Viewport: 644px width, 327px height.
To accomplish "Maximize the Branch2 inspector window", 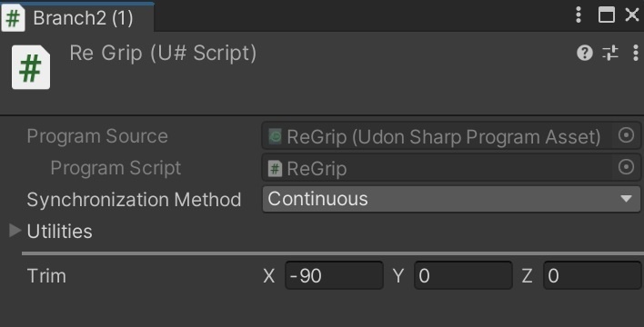I will [x=606, y=15].
